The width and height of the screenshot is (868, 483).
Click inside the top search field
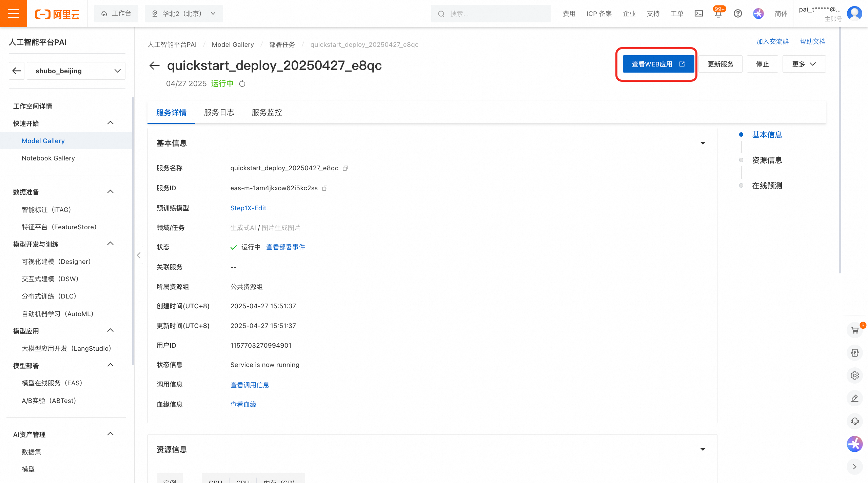tap(491, 14)
